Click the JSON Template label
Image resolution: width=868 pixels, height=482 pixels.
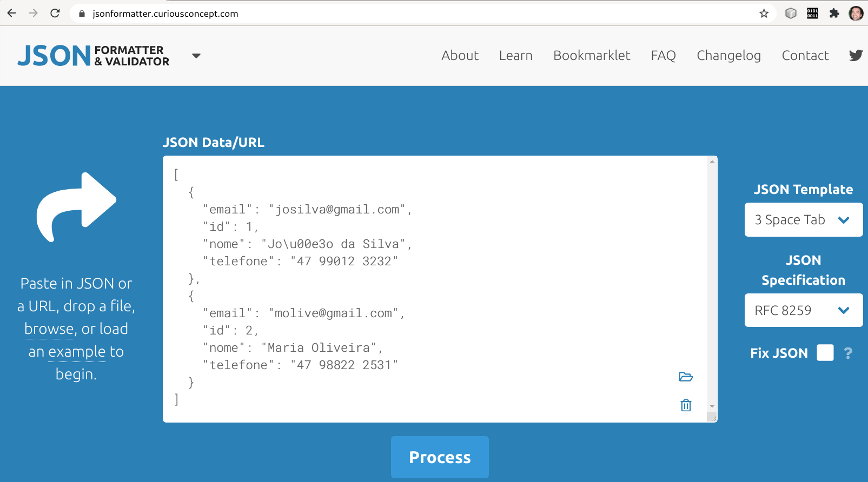pyautogui.click(x=804, y=189)
